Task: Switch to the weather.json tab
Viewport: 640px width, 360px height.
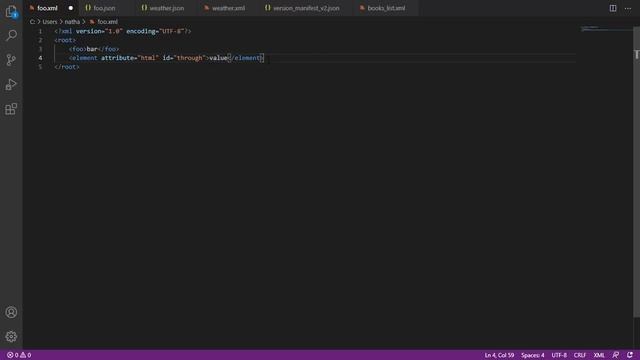Action: tap(167, 8)
